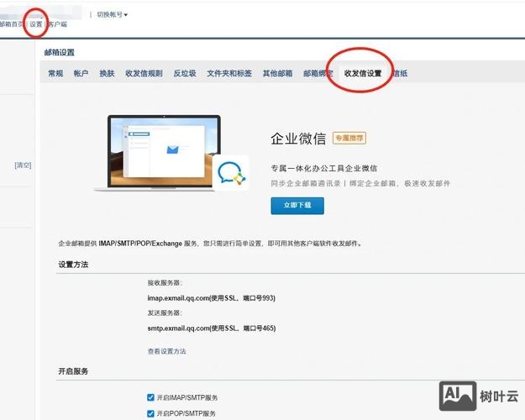Click the 专属一体化办公工具企业微信 text

click(324, 168)
